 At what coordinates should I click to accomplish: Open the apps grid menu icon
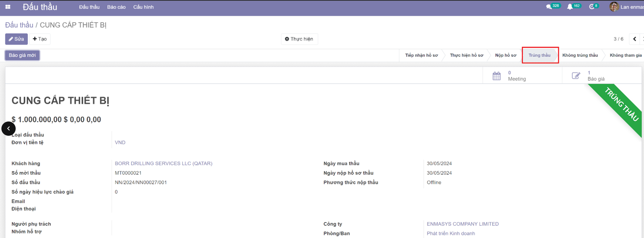(8, 7)
